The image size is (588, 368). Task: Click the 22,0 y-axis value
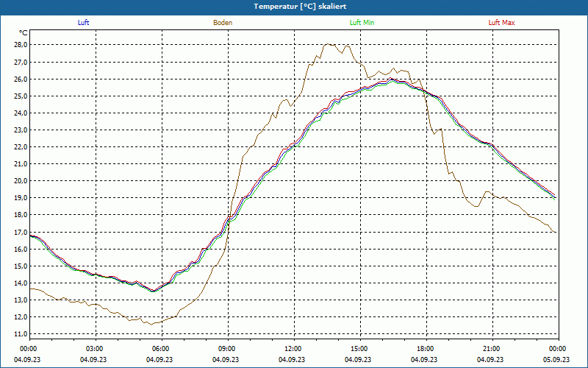point(21,146)
